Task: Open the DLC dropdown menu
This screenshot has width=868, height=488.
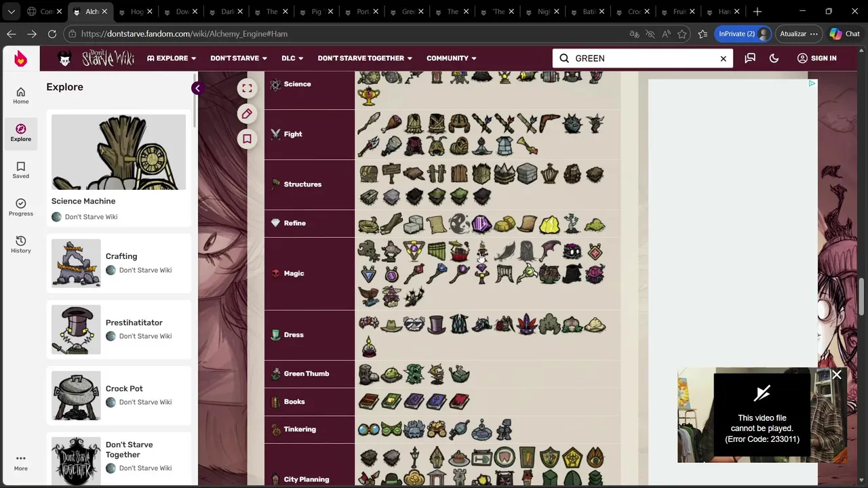Action: 293,58
